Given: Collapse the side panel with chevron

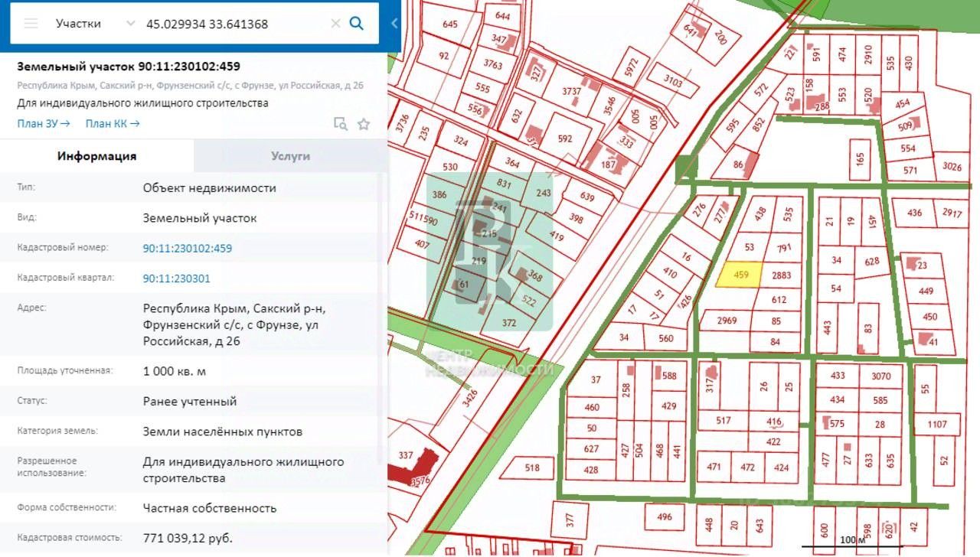Looking at the screenshot, I should point(394,23).
